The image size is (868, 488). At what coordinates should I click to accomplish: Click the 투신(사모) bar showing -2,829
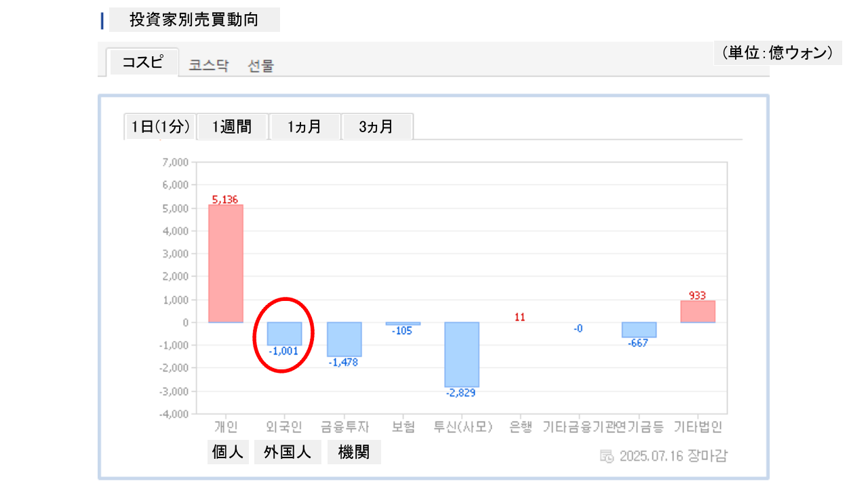coord(462,354)
